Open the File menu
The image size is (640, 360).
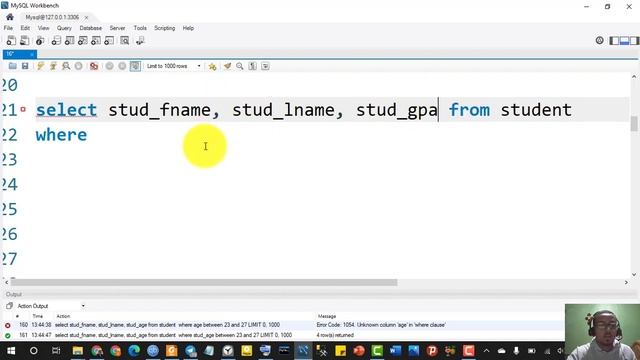point(8,28)
